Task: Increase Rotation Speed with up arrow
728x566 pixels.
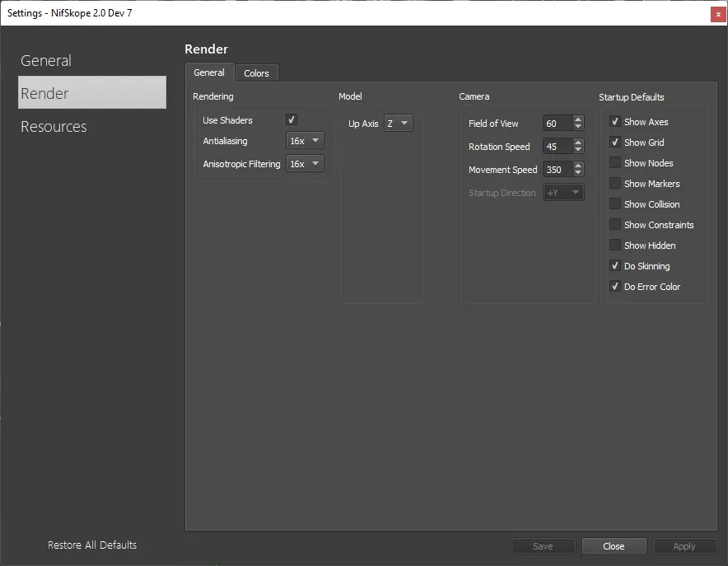Action: tap(577, 143)
